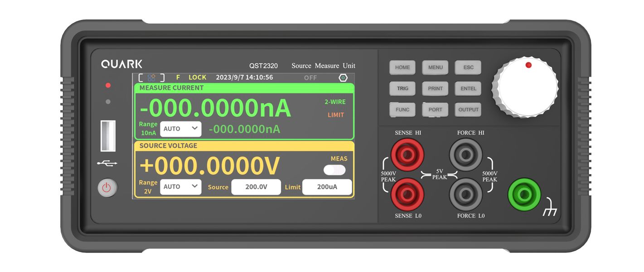Select the Limit 200uA input field
Viewport: 644px width, 272px height.
click(327, 187)
